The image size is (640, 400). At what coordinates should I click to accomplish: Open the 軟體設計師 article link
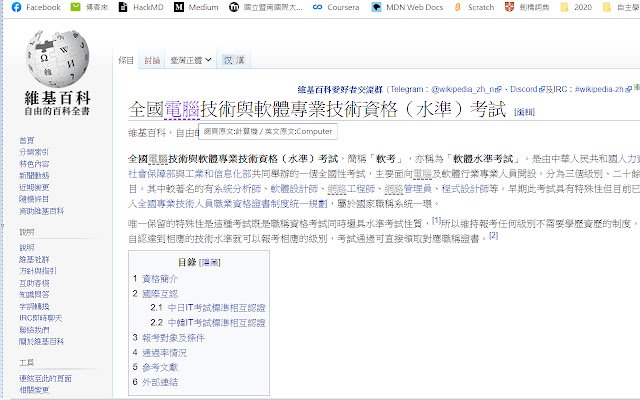click(x=294, y=189)
